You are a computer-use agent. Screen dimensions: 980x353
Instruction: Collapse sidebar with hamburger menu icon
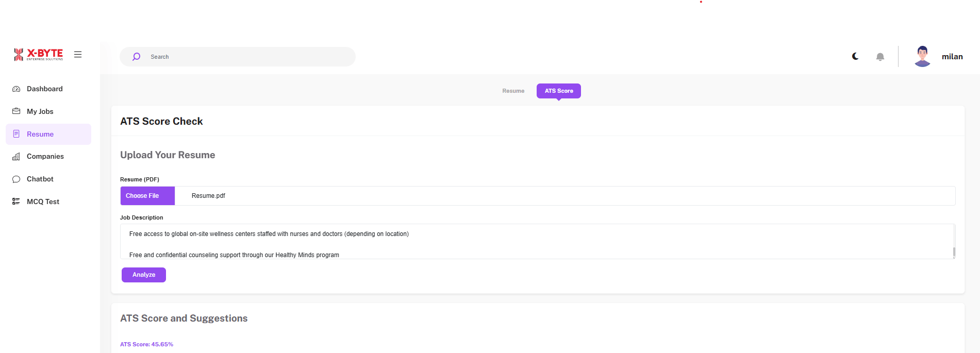coord(78,54)
